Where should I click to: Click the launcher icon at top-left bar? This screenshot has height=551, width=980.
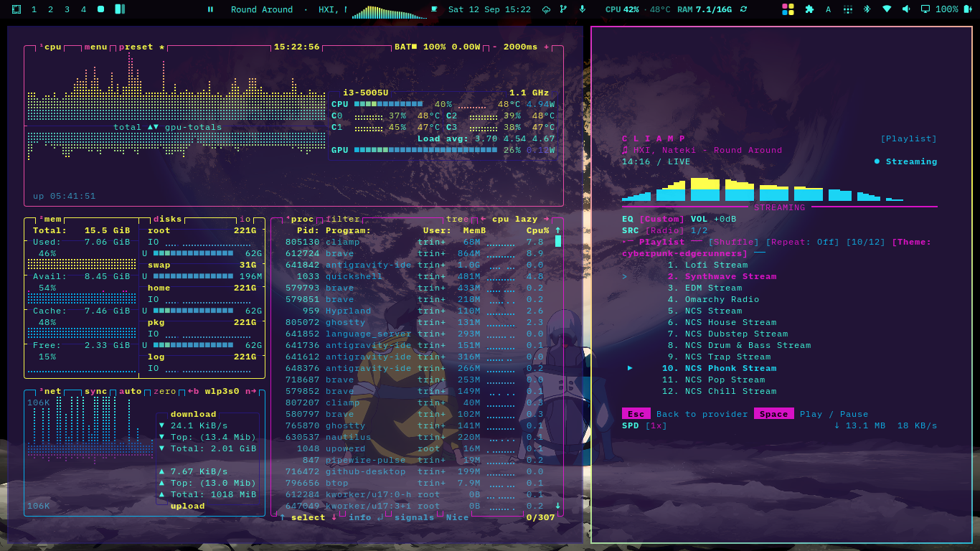pos(17,9)
